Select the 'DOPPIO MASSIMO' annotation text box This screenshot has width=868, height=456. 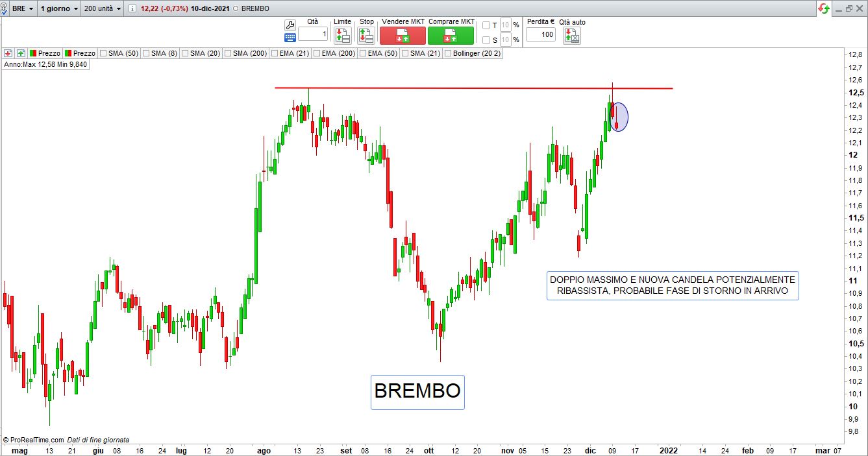coord(672,285)
